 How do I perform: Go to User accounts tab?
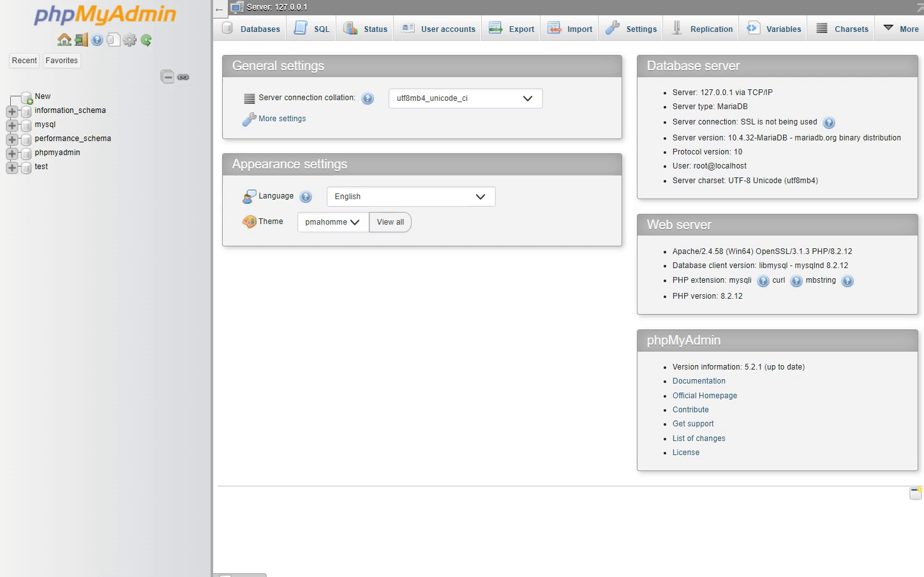click(438, 29)
